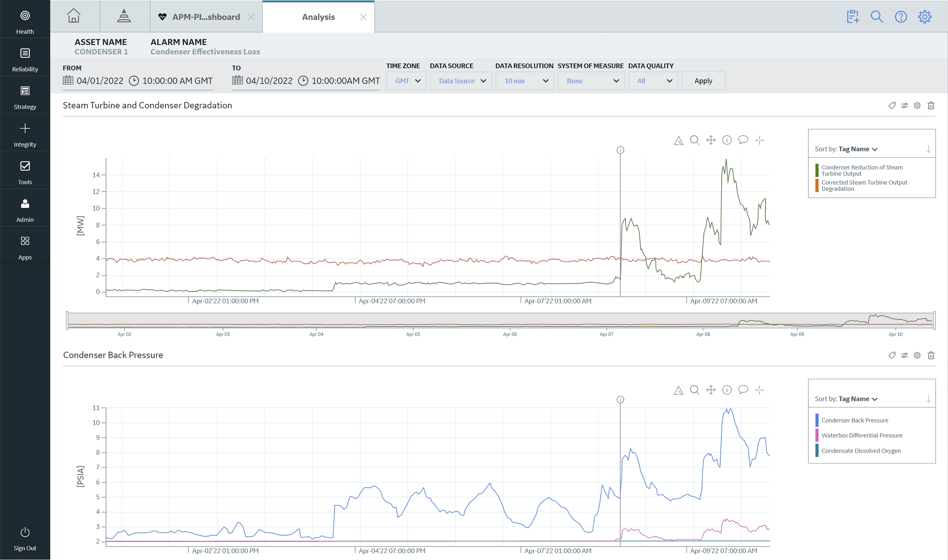
Task: Open the asset hierarchy pyramid icon
Action: [124, 16]
